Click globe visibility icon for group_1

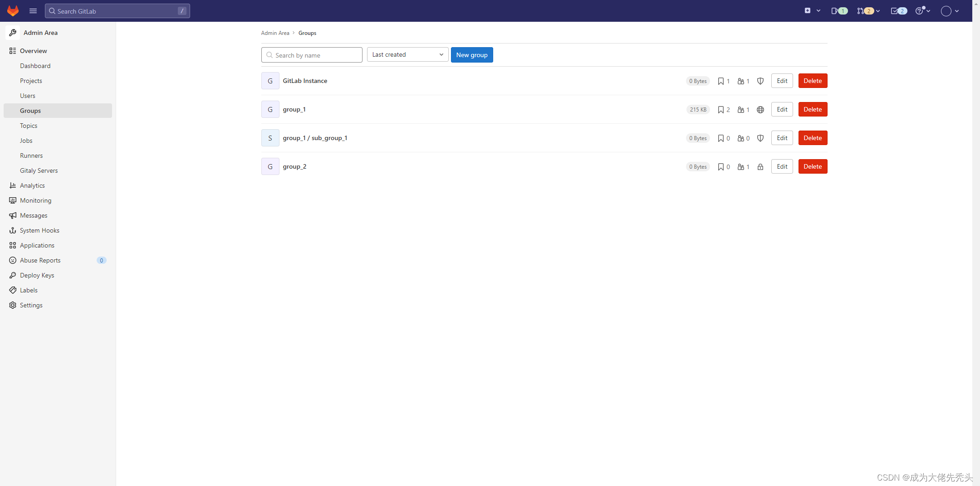point(760,110)
